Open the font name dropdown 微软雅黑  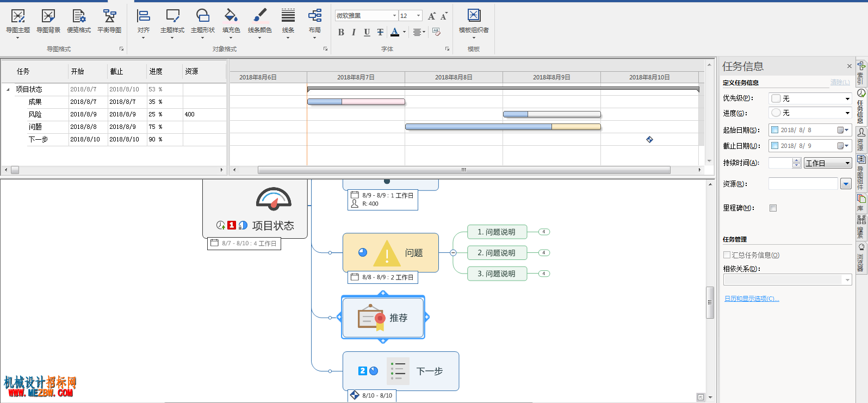(394, 16)
